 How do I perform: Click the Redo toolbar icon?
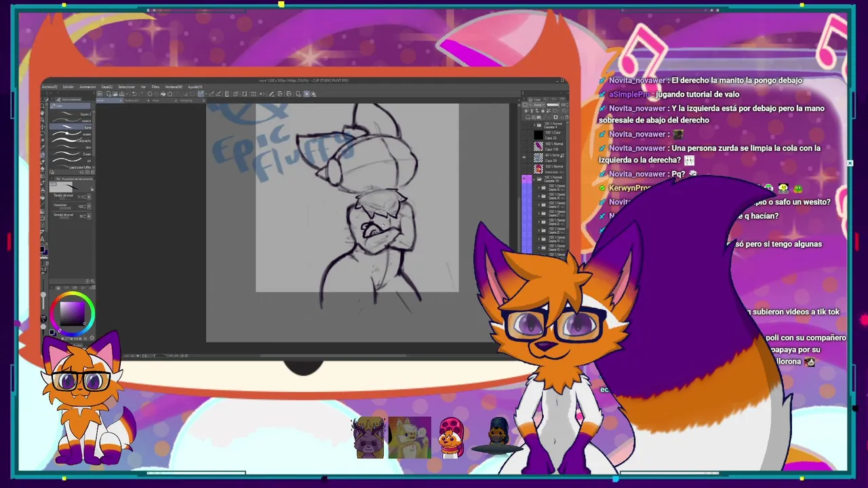coord(141,94)
